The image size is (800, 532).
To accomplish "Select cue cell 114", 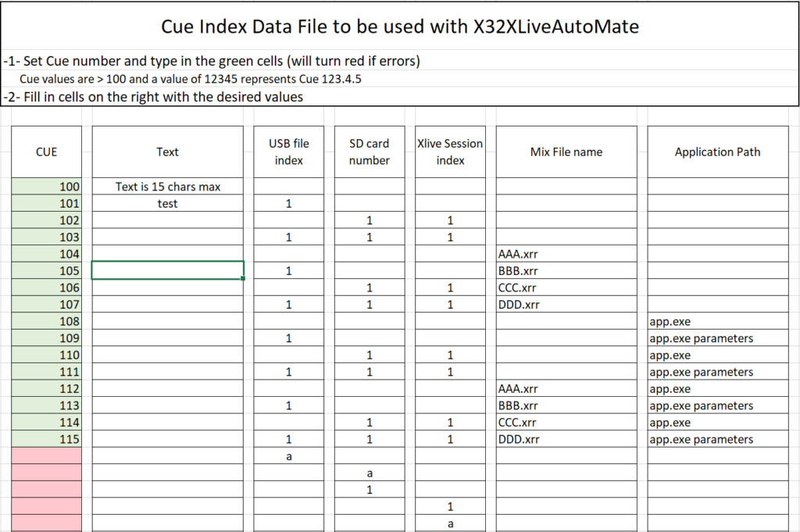I will [x=46, y=422].
